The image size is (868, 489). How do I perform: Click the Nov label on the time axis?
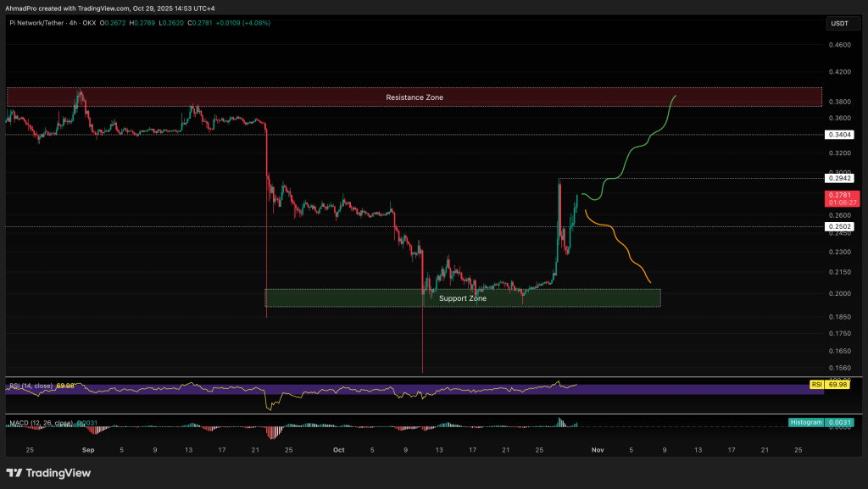point(598,450)
